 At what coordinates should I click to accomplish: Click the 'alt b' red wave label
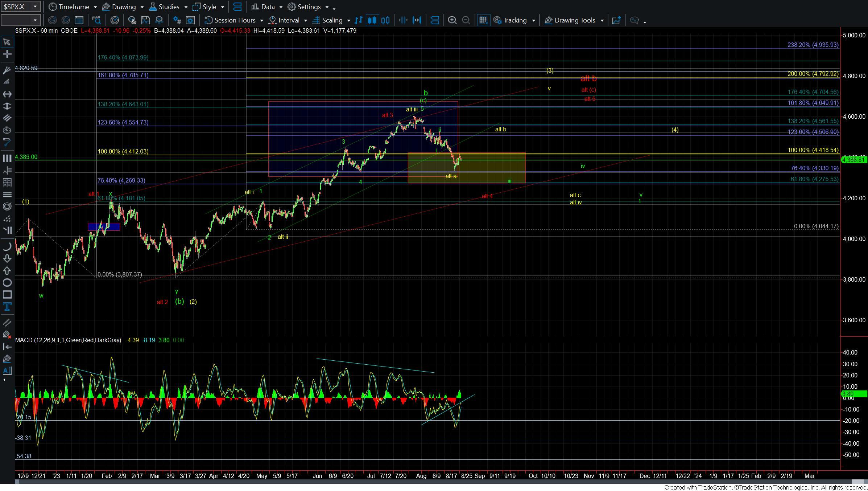[x=588, y=78]
